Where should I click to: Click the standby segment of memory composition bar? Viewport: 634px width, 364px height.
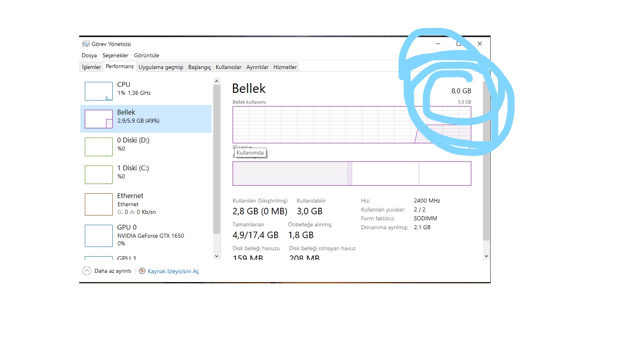pos(385,174)
